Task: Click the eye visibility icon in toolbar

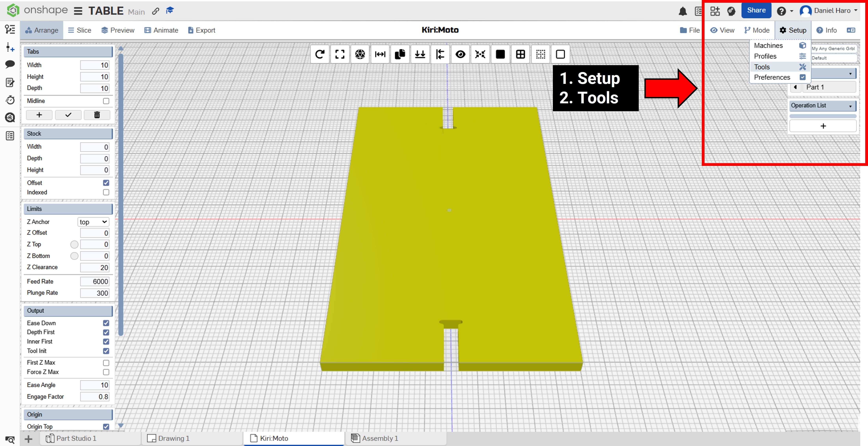Action: point(460,54)
